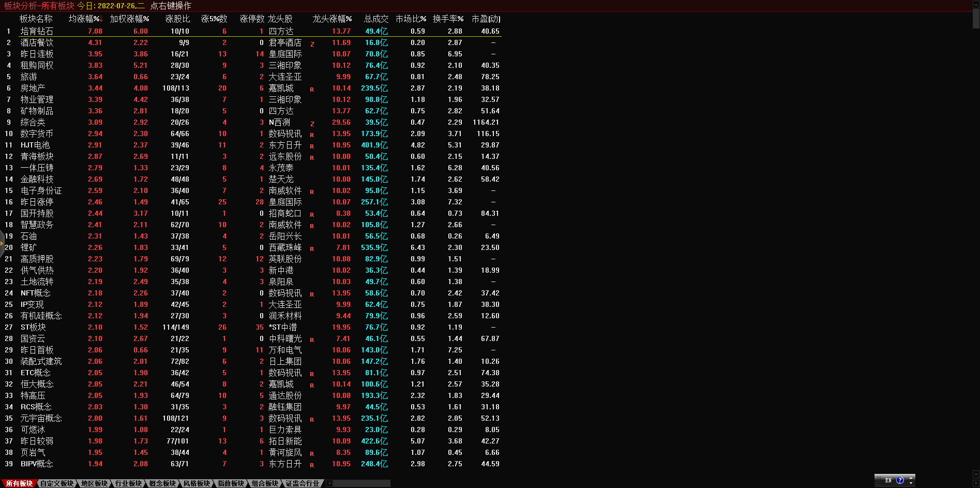Image resolution: width=980 pixels, height=488 pixels.
Task: Open the 地区板块 tab
Action: (x=94, y=483)
